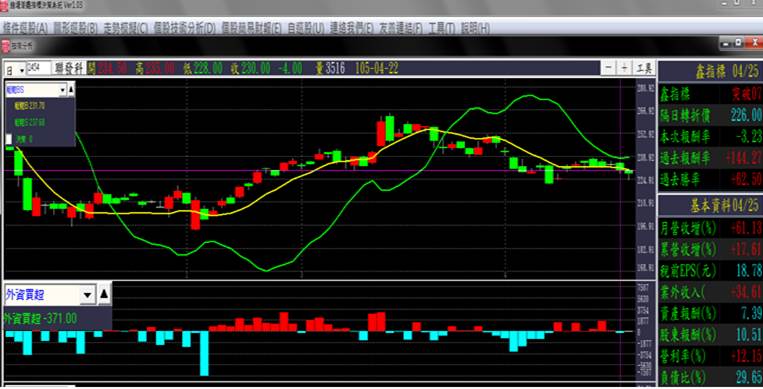Open the 工具(T) menu
The image size is (763, 389).
pos(442,28)
